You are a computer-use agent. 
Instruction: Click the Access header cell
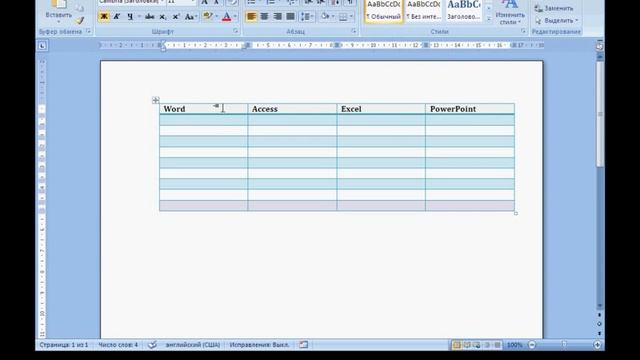pyautogui.click(x=292, y=109)
